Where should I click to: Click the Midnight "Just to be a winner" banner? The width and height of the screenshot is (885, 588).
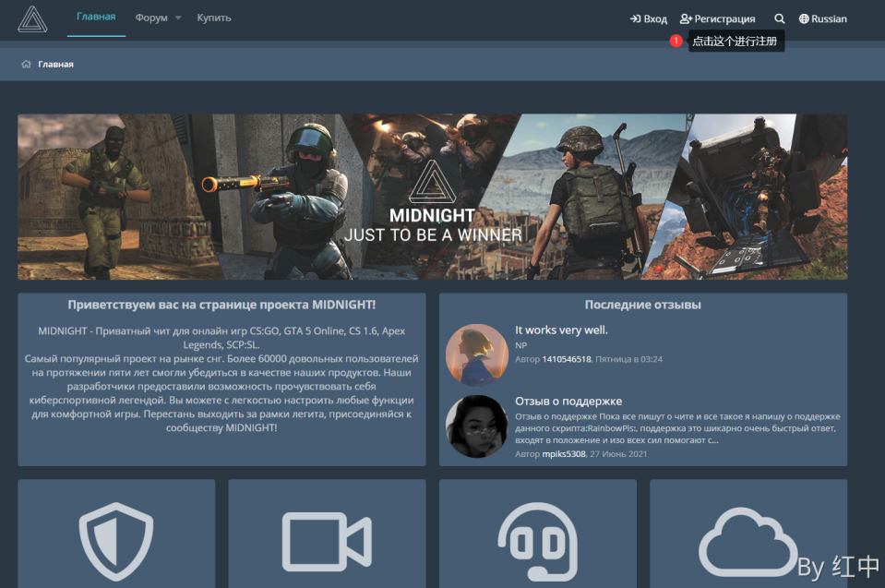[x=432, y=197]
